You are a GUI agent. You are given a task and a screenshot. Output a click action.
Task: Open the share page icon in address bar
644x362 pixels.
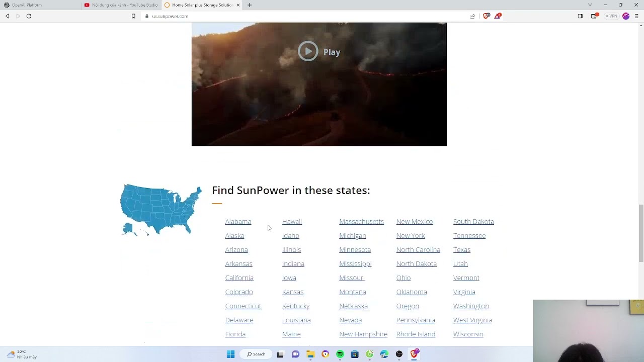click(x=472, y=16)
